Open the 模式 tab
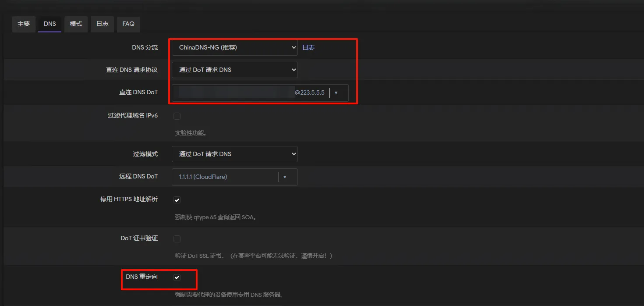644x306 pixels. coord(76,24)
